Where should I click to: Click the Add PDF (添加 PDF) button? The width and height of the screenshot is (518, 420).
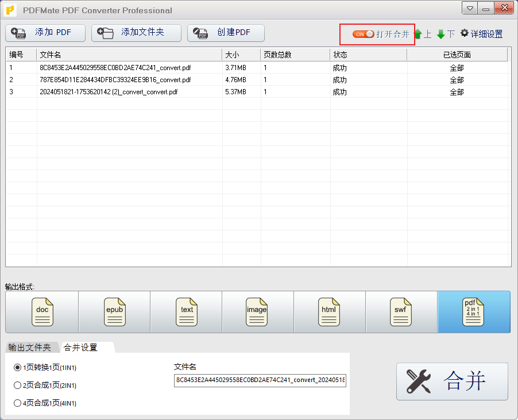point(45,33)
